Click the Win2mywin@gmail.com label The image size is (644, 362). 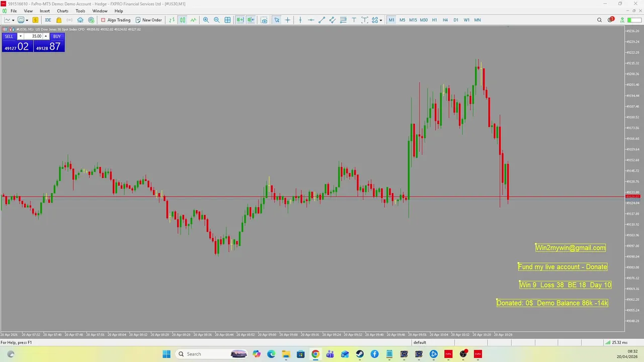[x=571, y=247]
